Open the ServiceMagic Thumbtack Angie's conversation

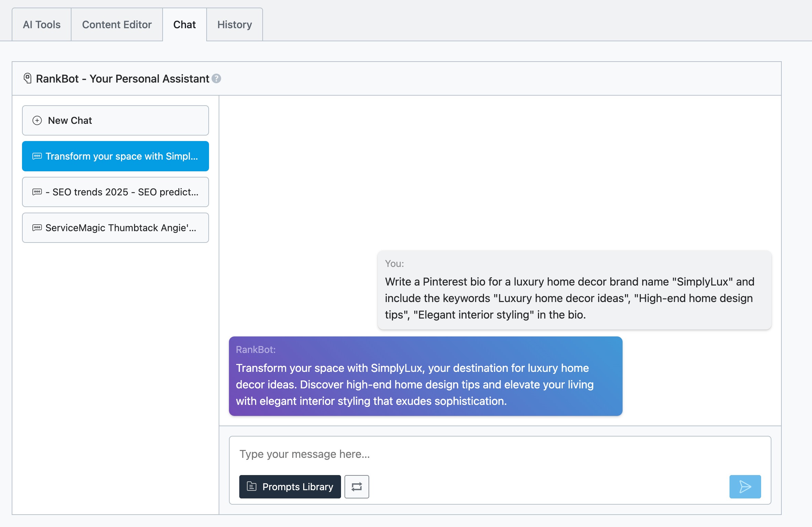115,227
